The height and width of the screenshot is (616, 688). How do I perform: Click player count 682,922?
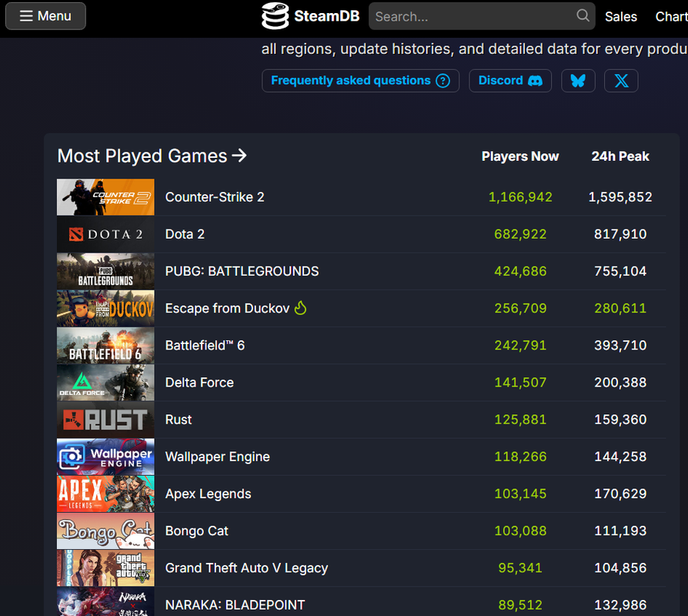coord(520,234)
